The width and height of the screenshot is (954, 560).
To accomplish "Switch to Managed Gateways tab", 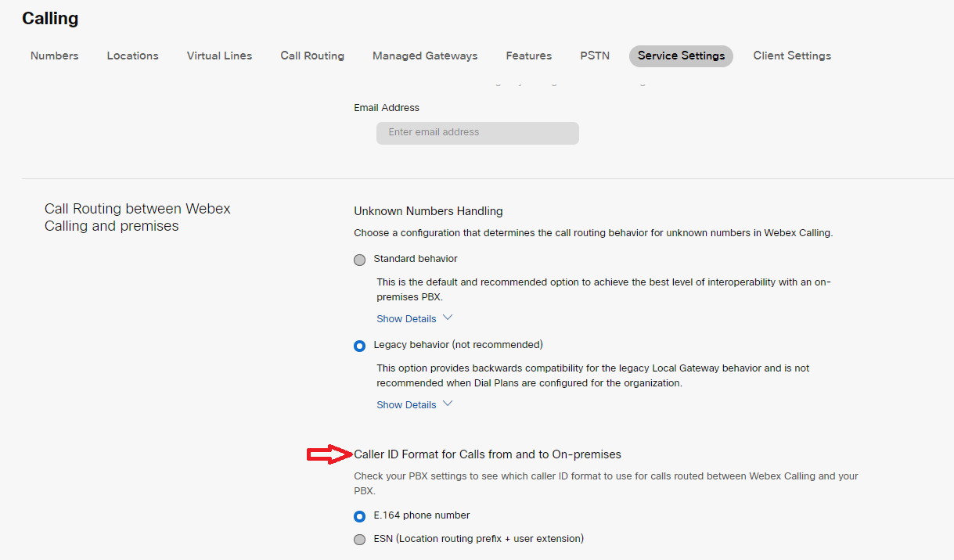I will [x=425, y=56].
